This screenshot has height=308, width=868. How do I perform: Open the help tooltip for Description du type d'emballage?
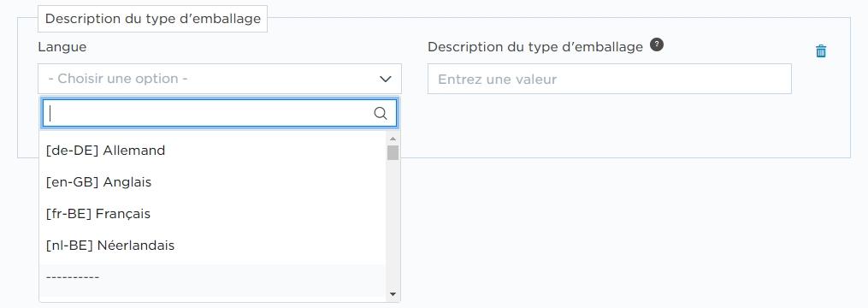[x=657, y=44]
